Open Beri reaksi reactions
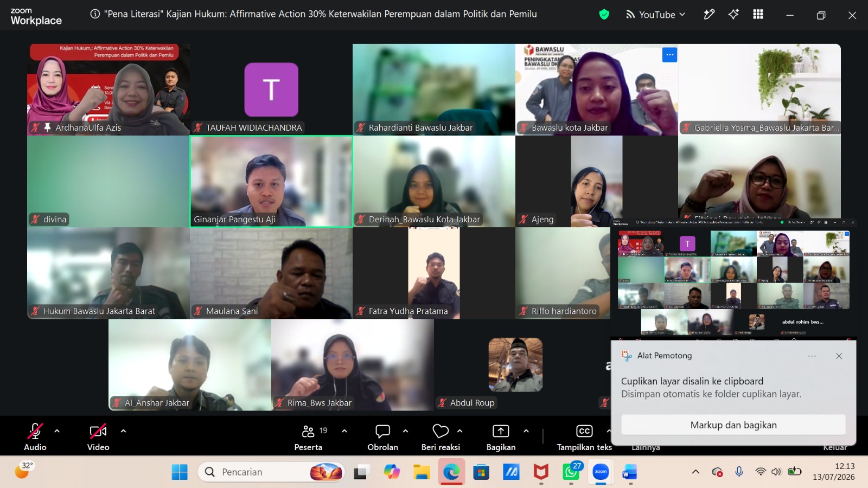Image resolution: width=868 pixels, height=488 pixels. tap(441, 436)
